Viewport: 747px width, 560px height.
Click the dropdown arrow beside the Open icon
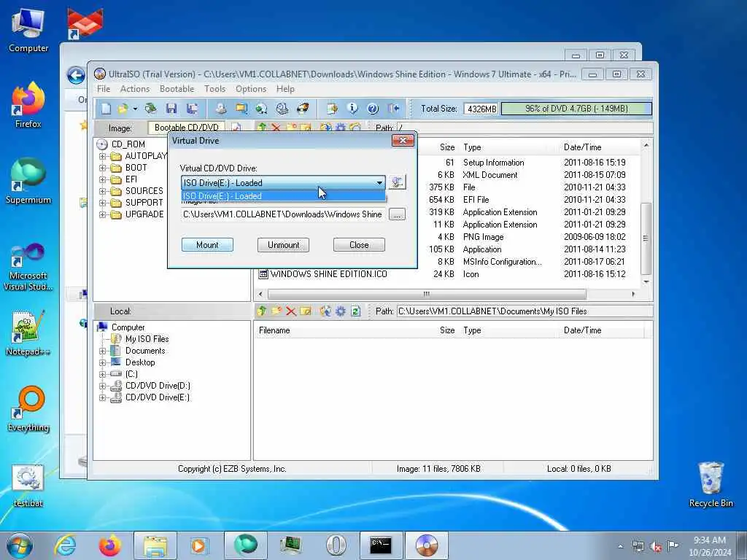tap(135, 109)
